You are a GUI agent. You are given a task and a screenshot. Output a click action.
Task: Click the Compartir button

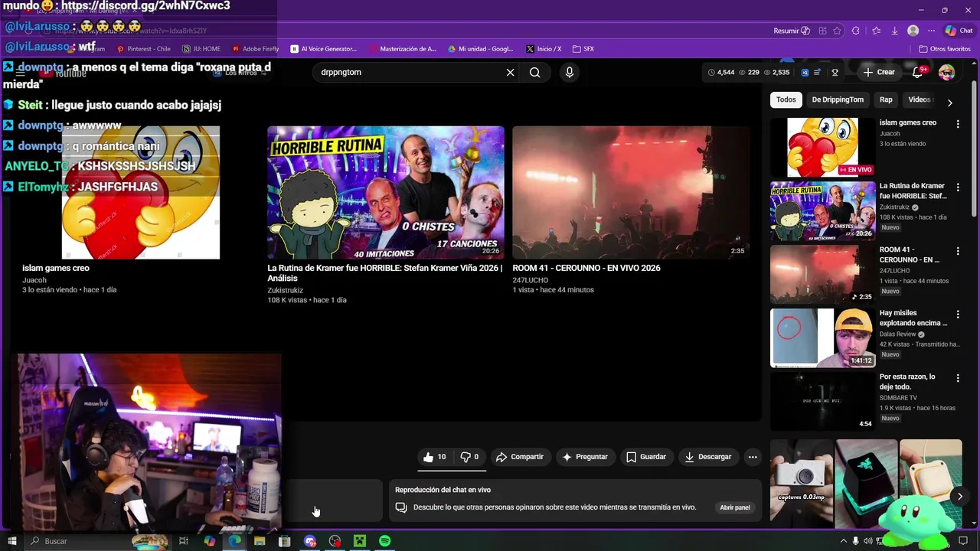click(519, 457)
